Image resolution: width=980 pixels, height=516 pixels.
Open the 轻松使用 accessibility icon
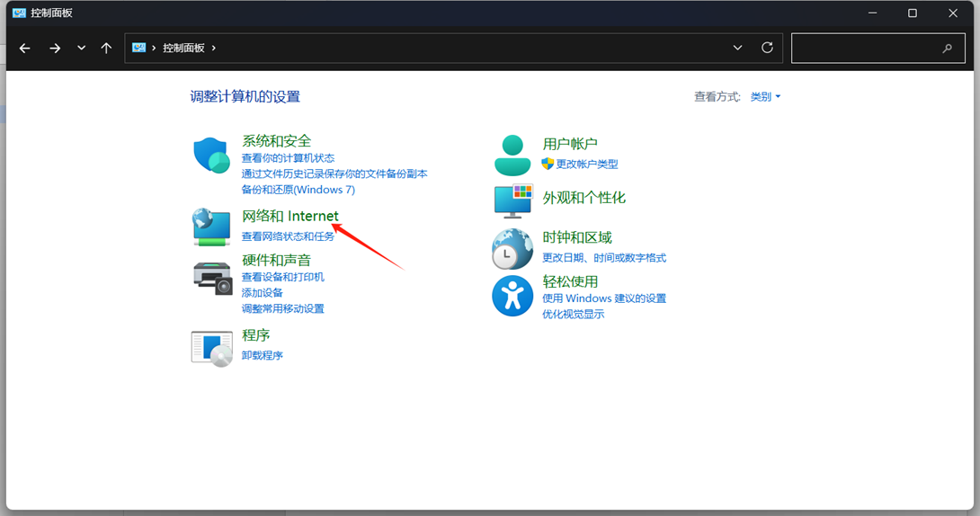coord(512,296)
